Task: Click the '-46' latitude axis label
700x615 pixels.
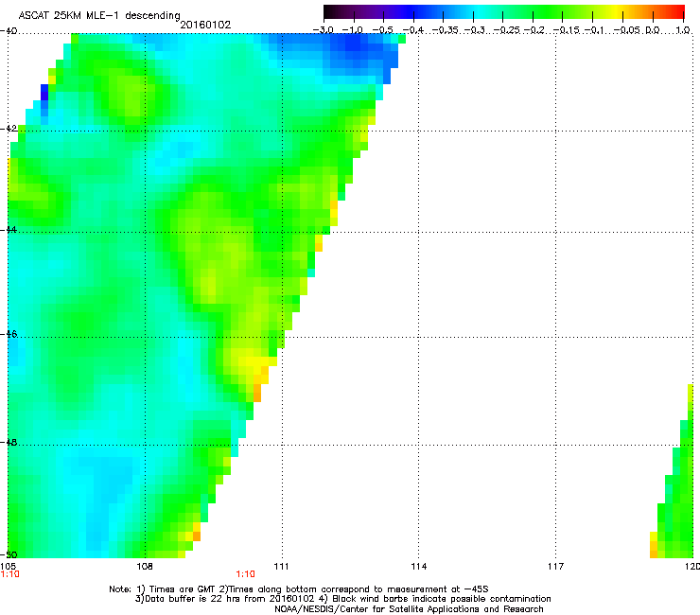Action: coord(9,334)
